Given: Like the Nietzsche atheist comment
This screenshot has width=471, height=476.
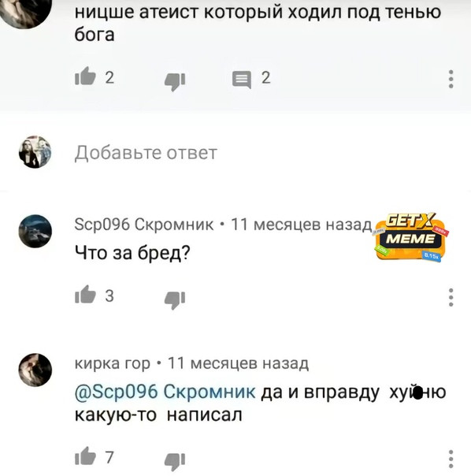Looking at the screenshot, I should (x=85, y=76).
